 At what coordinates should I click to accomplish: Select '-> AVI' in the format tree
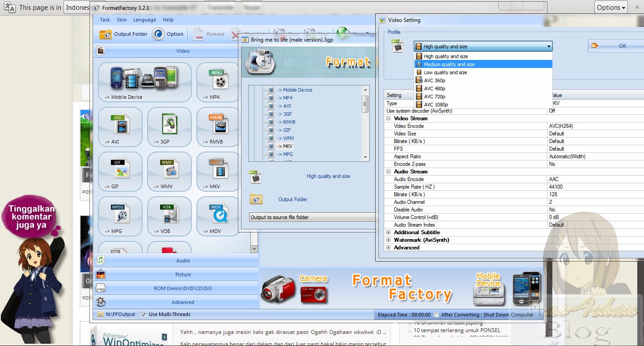[284, 106]
